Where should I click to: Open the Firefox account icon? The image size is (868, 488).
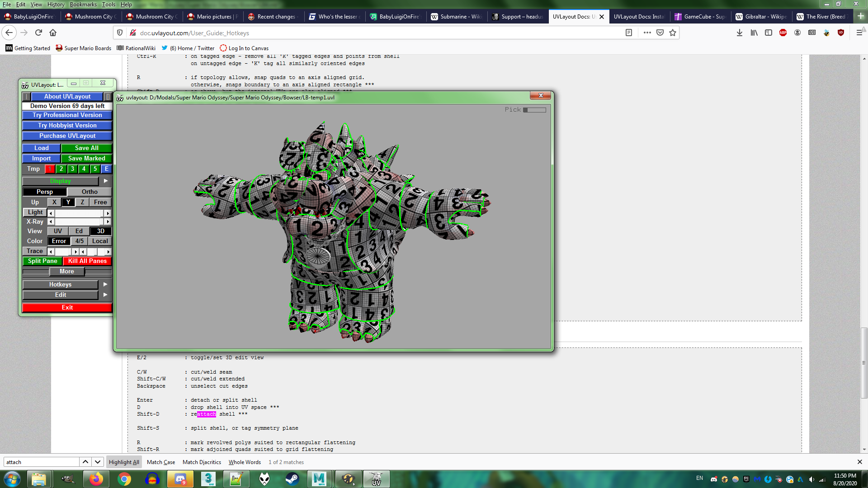(x=797, y=33)
